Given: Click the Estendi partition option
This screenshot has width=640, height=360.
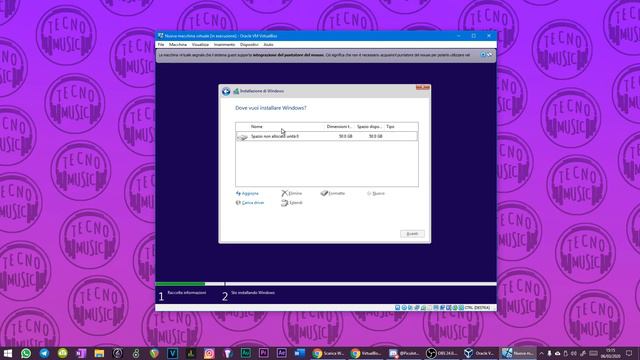Looking at the screenshot, I should click(292, 203).
